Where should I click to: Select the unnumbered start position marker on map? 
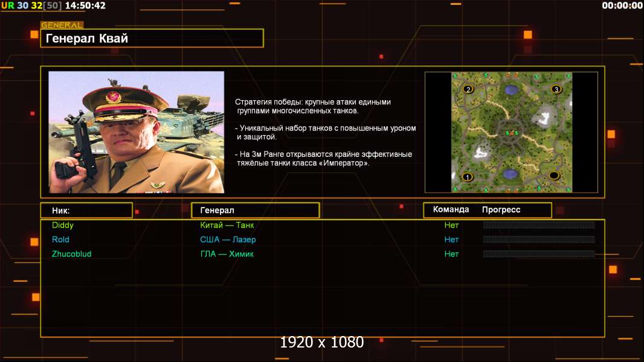pyautogui.click(x=554, y=176)
